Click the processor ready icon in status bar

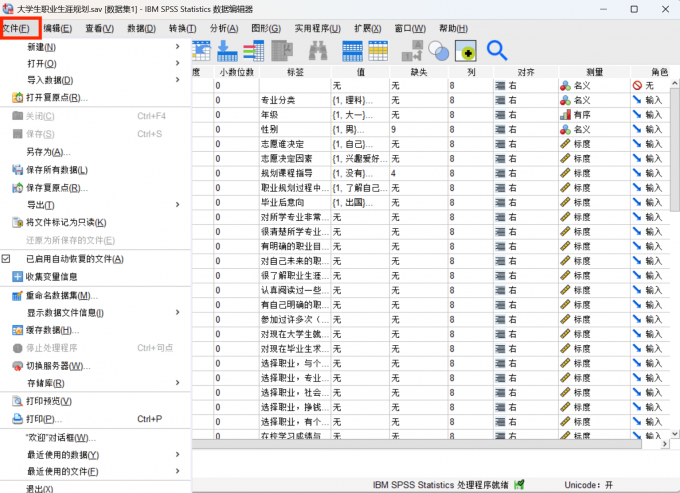(519, 484)
